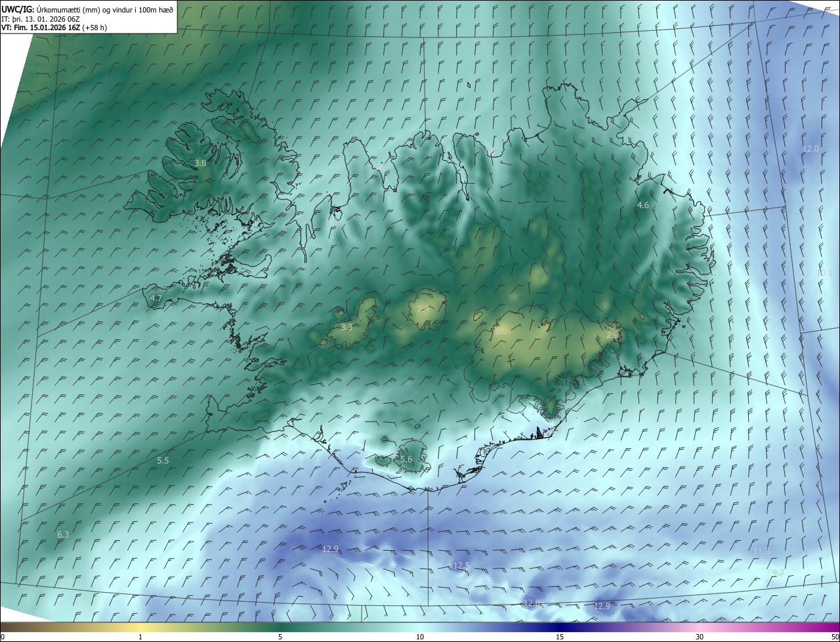Click the 5 tick label on the colour scale
The width and height of the screenshot is (840, 642).
coord(280,637)
